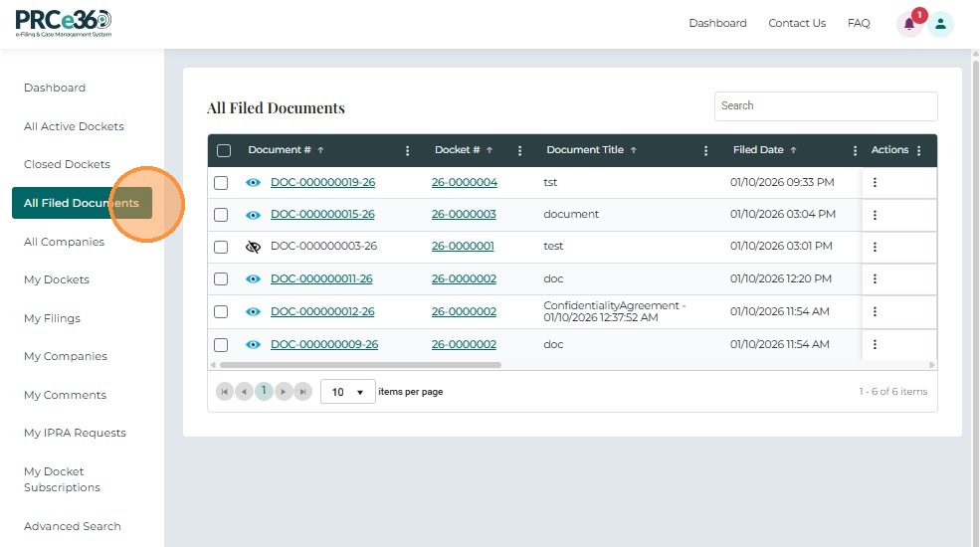Viewport: 980px width, 547px height.
Task: View document DOC-000000015-26 via eye icon
Action: [253, 215]
